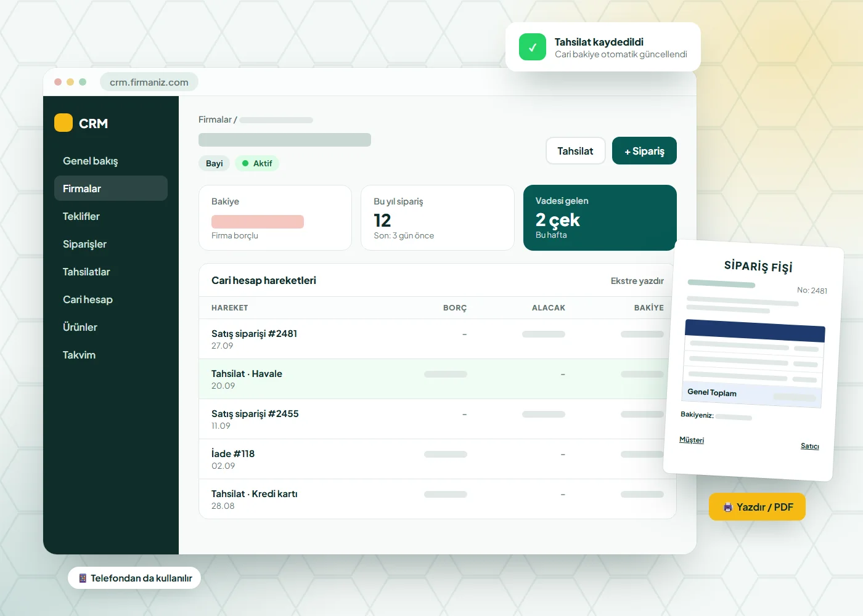Click BAKİYE column header

tap(649, 308)
